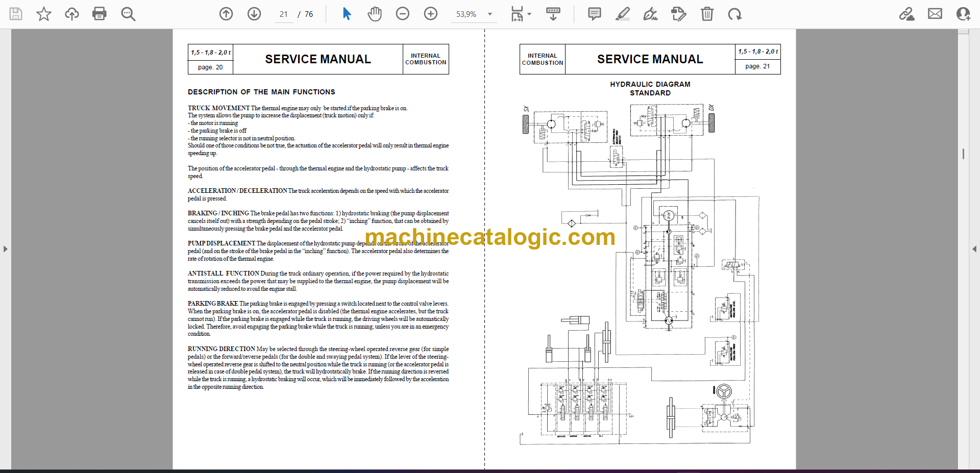
Task: Send the file by email
Action: pyautogui.click(x=935, y=14)
